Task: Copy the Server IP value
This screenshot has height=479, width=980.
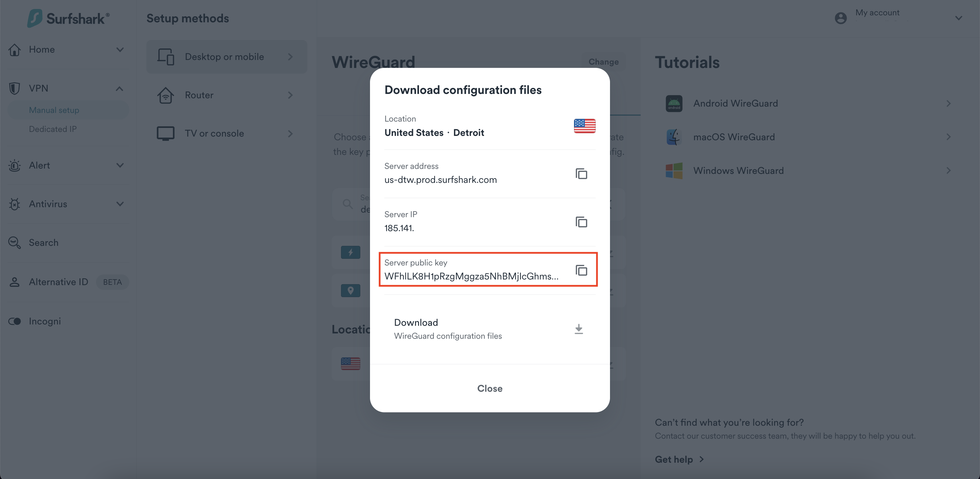Action: (581, 222)
